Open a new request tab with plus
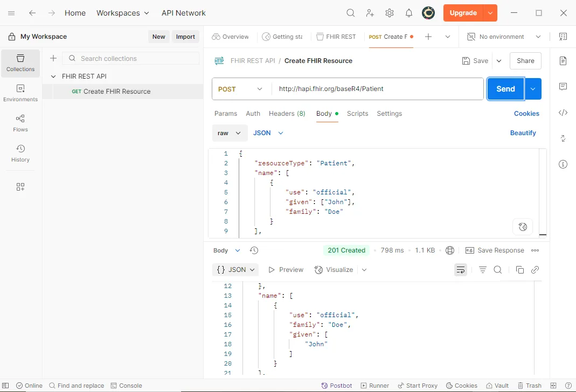The width and height of the screenshot is (576, 392). (428, 37)
